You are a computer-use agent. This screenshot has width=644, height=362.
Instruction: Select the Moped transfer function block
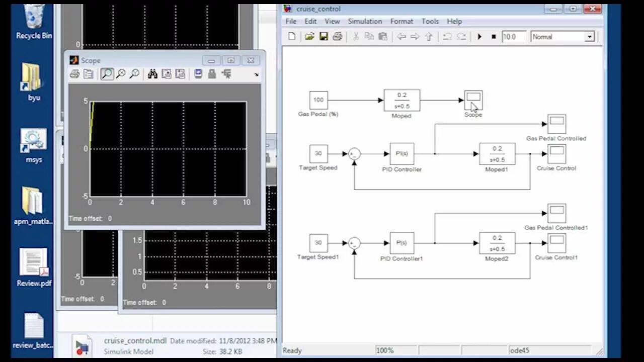(x=401, y=100)
